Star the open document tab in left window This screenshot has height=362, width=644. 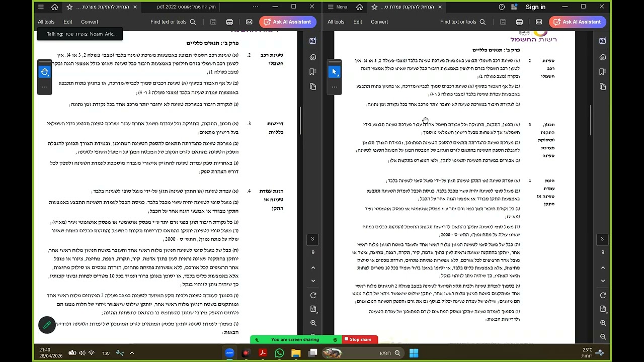point(69,7)
